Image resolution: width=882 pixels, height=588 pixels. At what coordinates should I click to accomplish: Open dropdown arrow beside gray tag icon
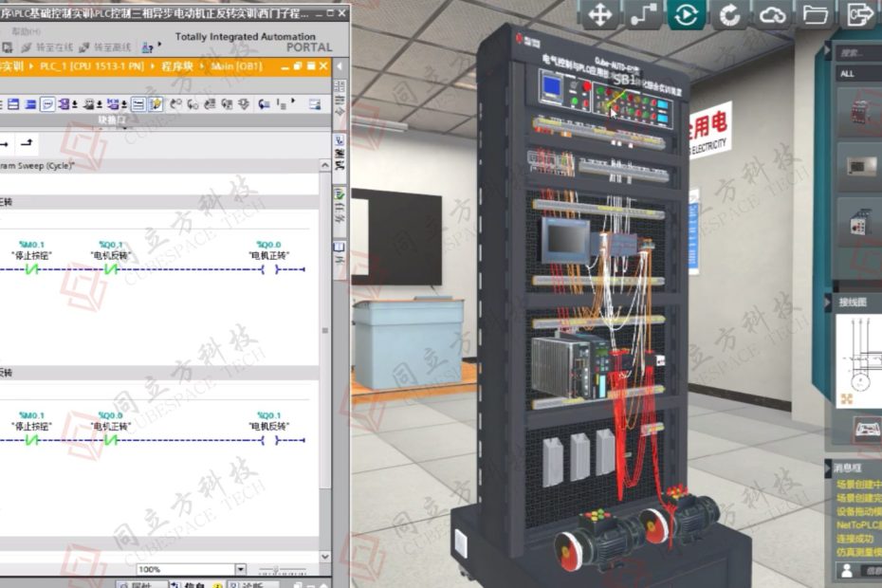(x=100, y=104)
